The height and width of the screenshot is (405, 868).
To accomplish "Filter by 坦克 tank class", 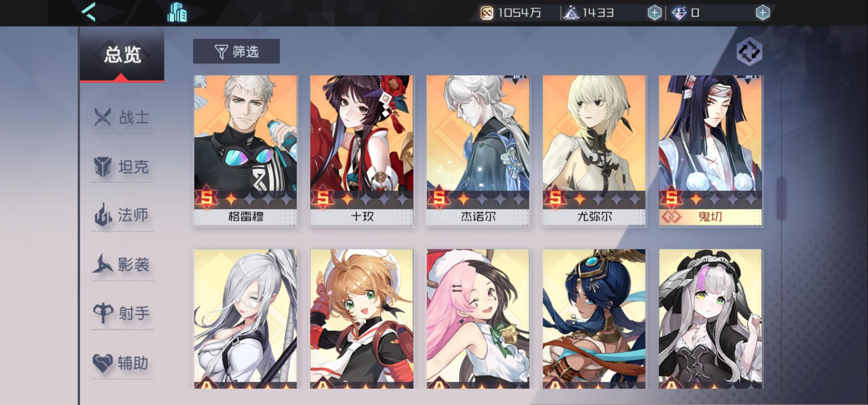I will tap(122, 166).
